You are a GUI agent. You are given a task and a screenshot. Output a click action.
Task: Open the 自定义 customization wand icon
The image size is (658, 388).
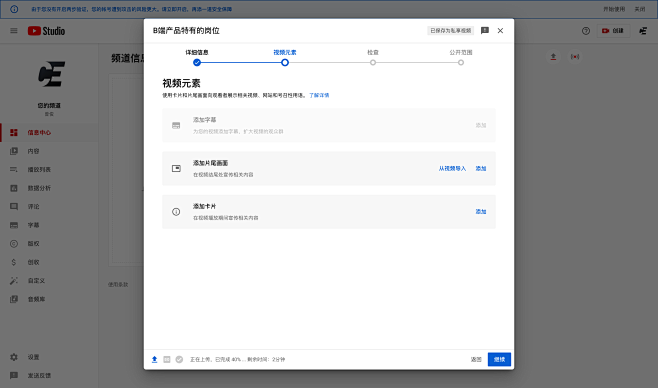coord(14,281)
